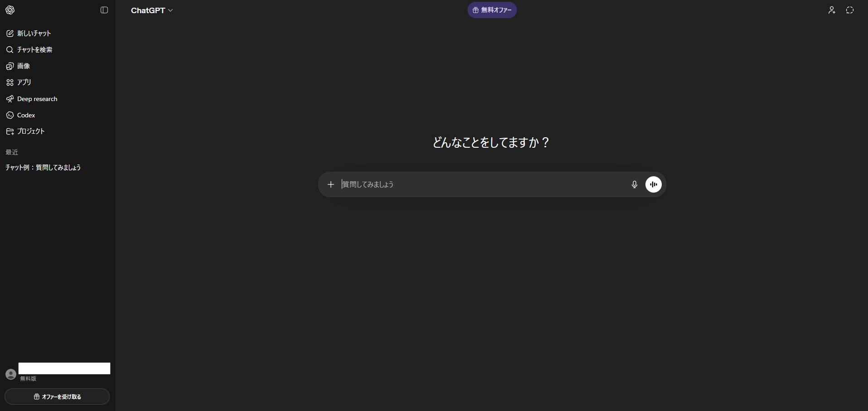Collapse the 最近 recent chats section

(12, 152)
